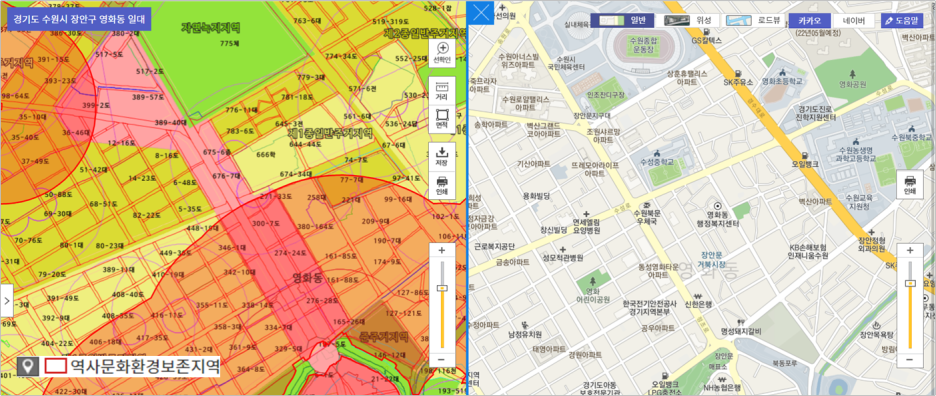
Task: Print the Kakao map on right
Action: (910, 184)
